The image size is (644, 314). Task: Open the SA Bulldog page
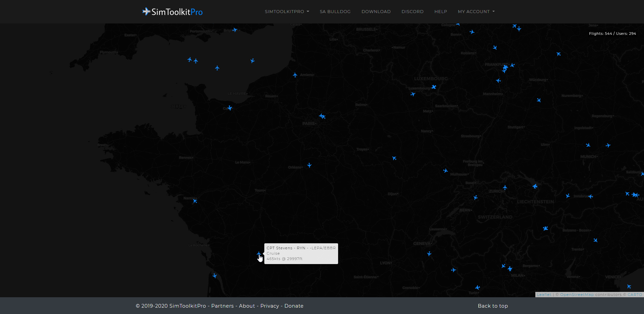[335, 12]
